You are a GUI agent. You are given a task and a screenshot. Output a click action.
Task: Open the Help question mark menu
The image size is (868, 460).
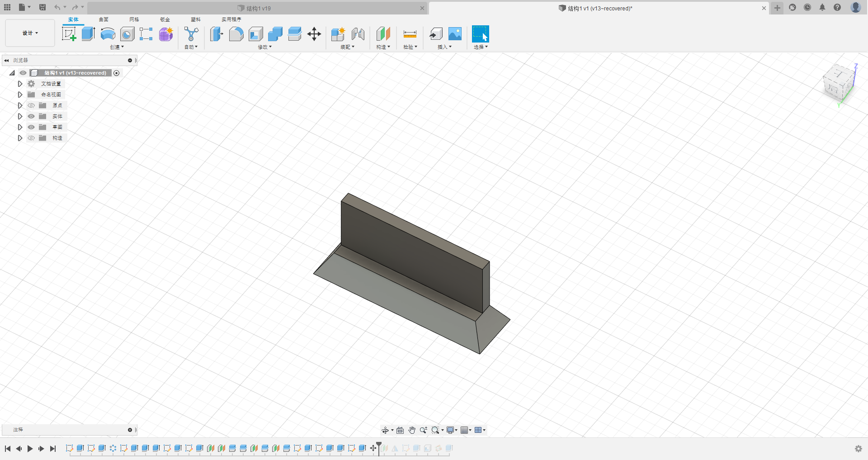tap(837, 7)
